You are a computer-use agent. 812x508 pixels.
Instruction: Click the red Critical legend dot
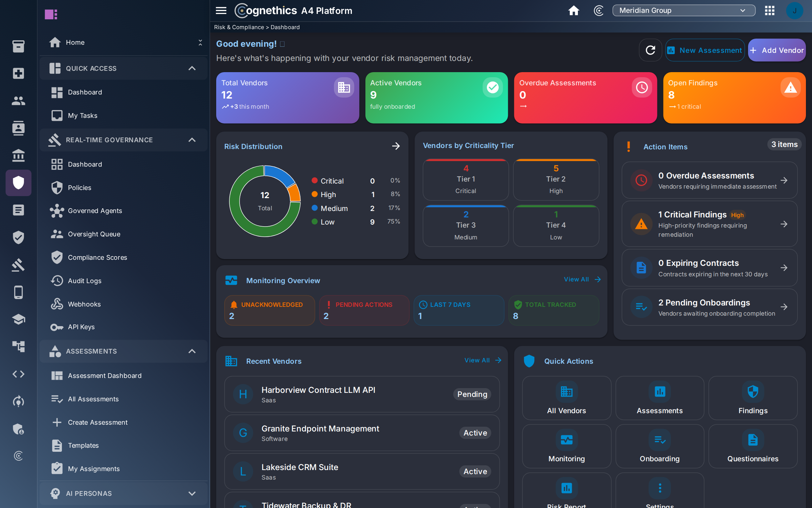pyautogui.click(x=314, y=181)
